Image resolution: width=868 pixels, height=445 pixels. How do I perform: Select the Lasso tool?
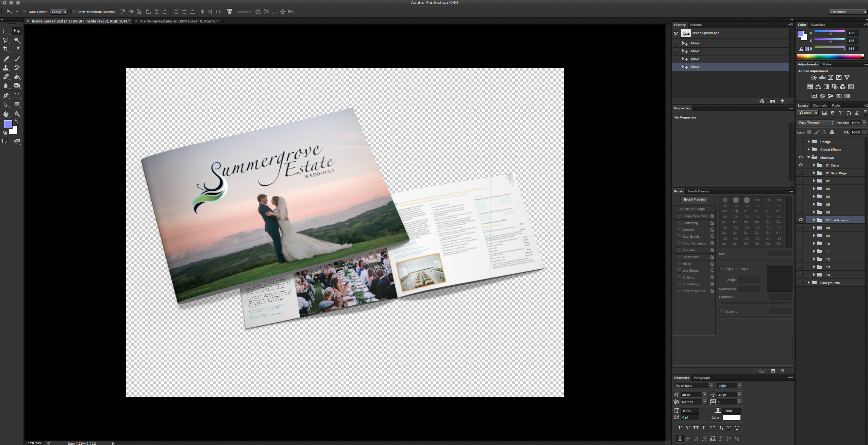[6, 40]
